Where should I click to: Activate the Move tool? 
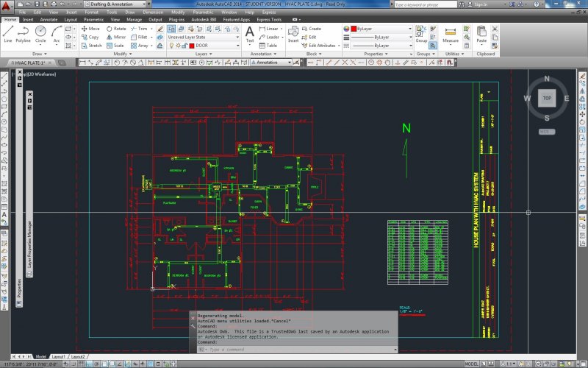coord(90,28)
